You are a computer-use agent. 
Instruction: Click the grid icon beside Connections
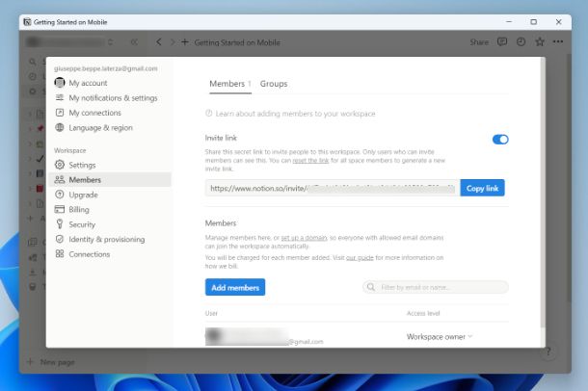[60, 253]
